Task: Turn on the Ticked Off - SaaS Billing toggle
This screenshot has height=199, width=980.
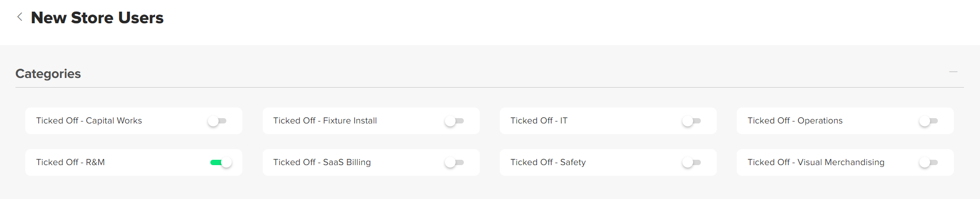Action: 454,163
